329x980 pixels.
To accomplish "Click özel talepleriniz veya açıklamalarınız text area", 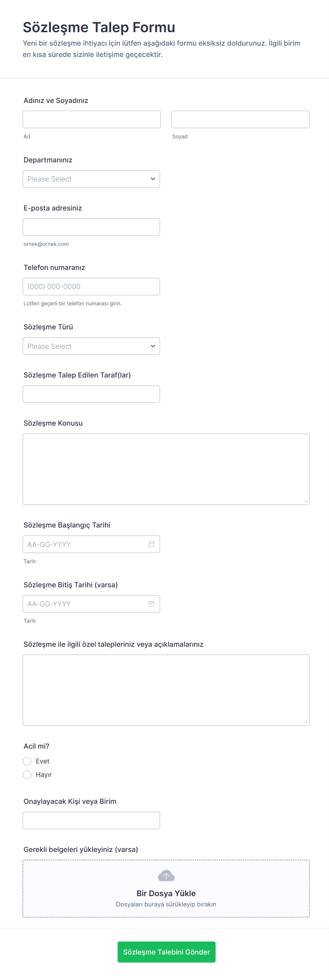I will (x=166, y=690).
